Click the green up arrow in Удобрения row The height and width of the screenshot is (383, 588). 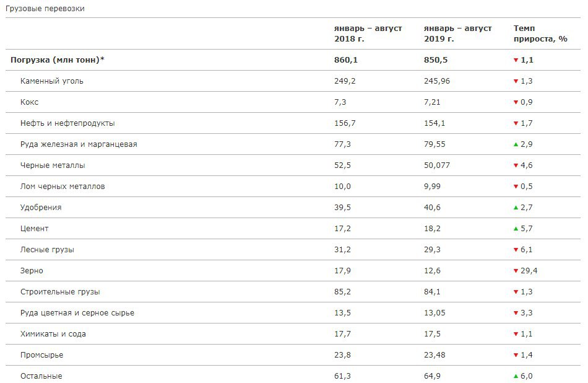[516, 208]
